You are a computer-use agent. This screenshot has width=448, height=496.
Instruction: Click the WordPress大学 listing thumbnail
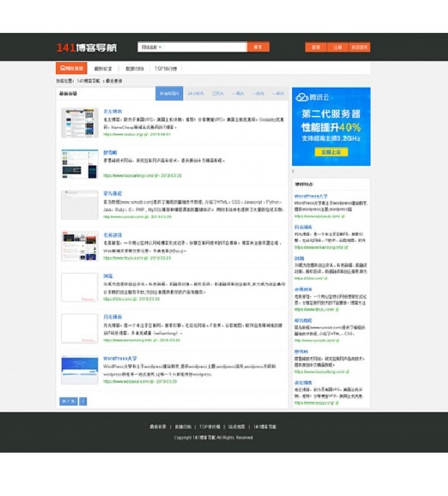pos(79,371)
